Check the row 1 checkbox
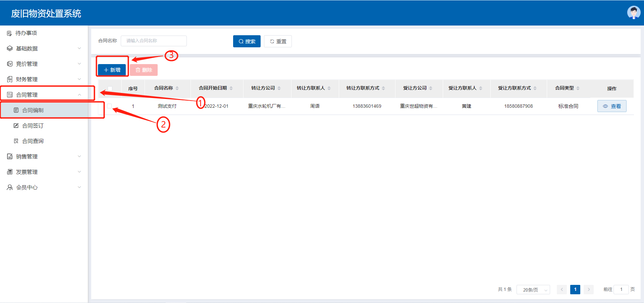 tap(109, 106)
